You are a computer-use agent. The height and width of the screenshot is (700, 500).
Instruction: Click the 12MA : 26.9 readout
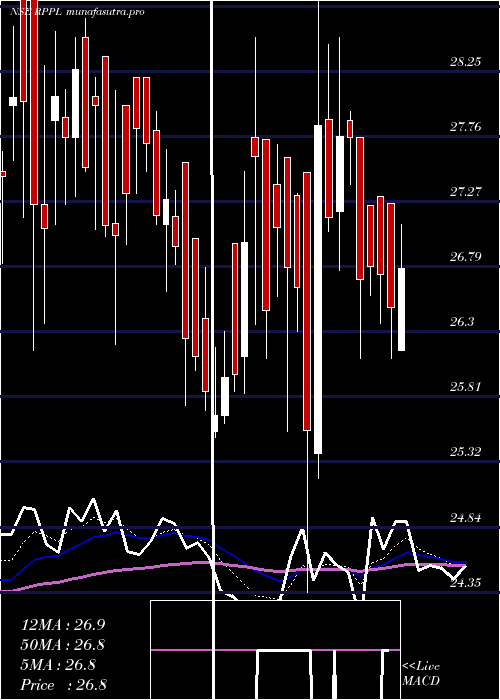click(x=63, y=625)
